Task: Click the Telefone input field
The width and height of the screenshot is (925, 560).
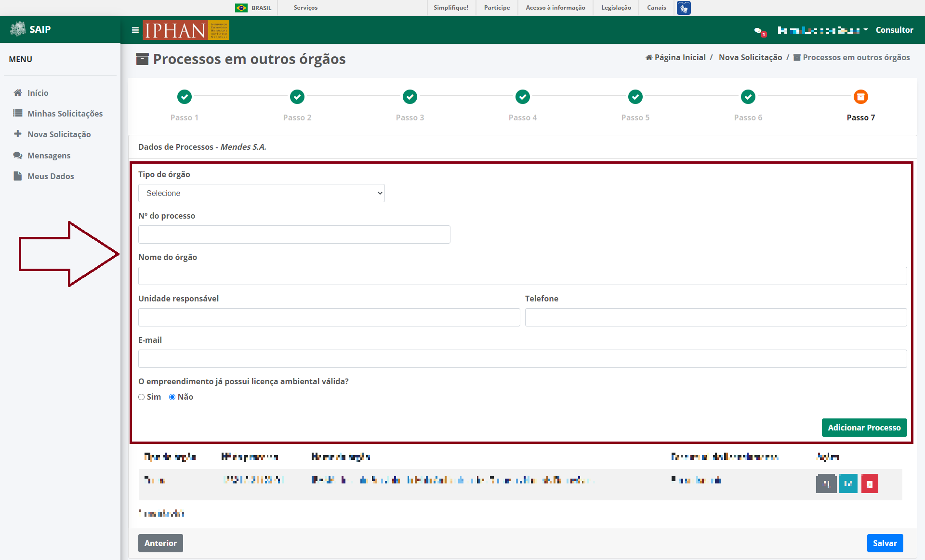Action: pos(716,317)
